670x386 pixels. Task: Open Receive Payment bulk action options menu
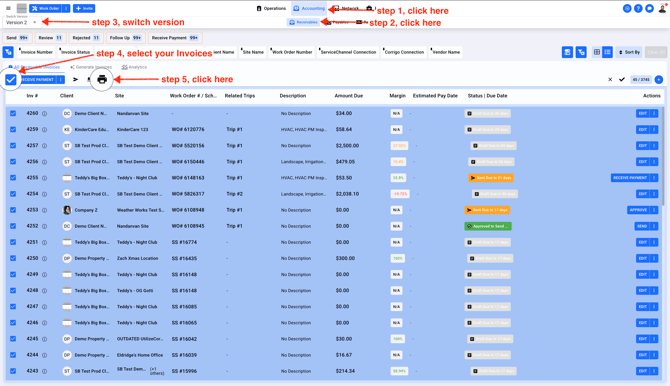coord(61,80)
